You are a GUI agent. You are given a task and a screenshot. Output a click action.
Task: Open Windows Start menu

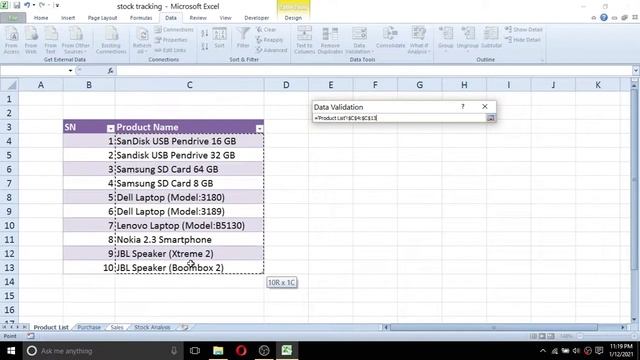pos(11,351)
